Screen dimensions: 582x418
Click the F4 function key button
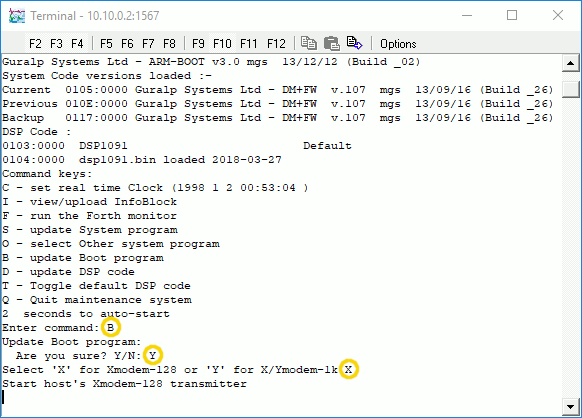pos(77,44)
